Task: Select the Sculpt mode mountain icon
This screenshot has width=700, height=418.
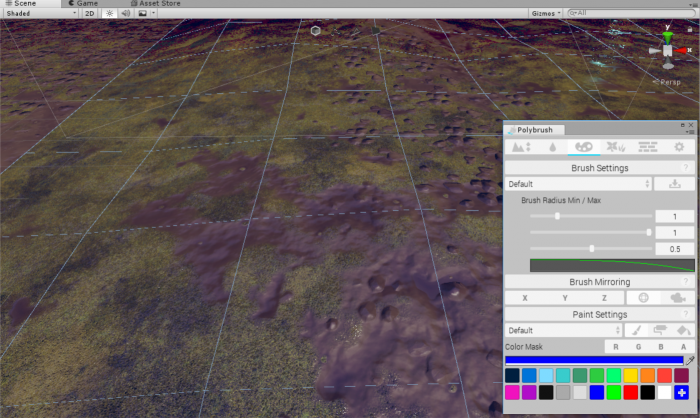Action: pyautogui.click(x=521, y=147)
